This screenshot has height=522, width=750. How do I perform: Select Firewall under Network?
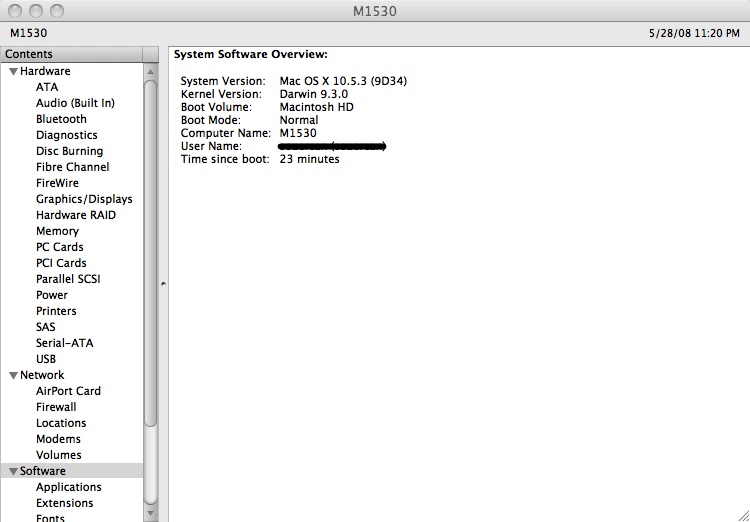coord(56,407)
